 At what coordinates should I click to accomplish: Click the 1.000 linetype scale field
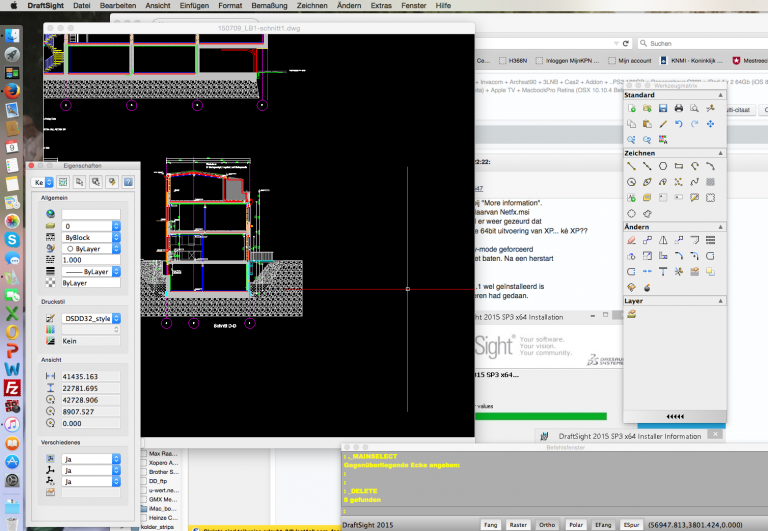tap(90, 259)
